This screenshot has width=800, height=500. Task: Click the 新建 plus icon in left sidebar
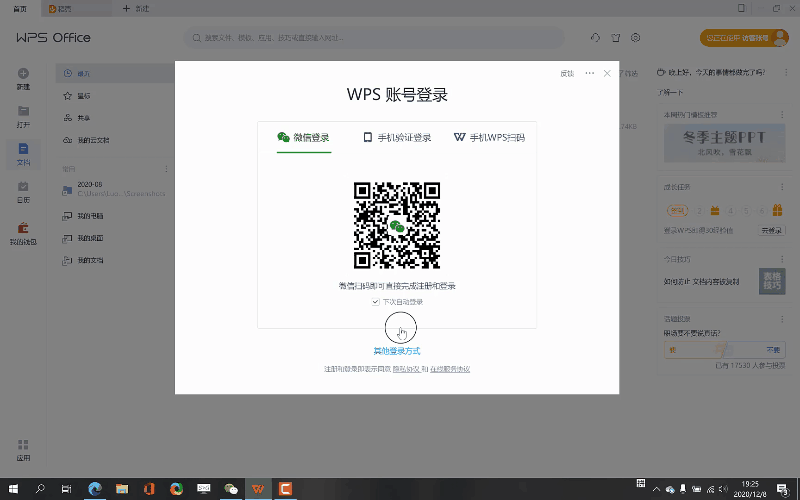[x=23, y=73]
